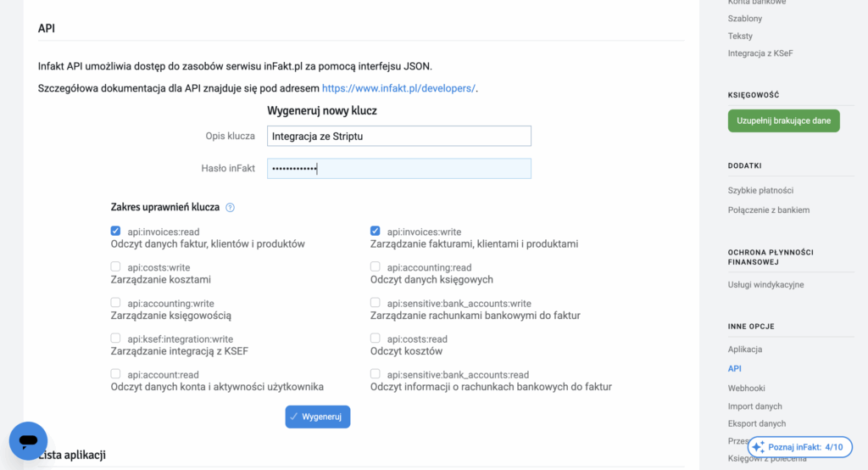Go to Integracja z KSeF settings
This screenshot has height=470, width=868.
tap(760, 53)
